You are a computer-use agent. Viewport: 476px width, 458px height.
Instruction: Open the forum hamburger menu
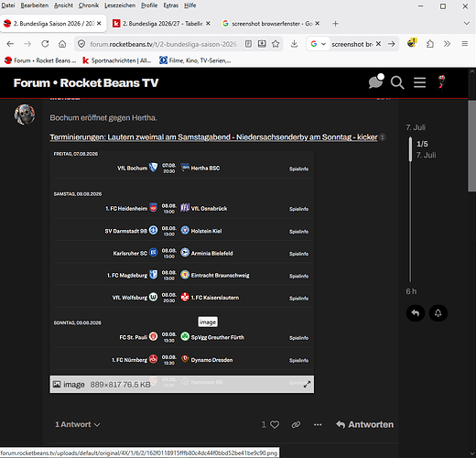[419, 82]
